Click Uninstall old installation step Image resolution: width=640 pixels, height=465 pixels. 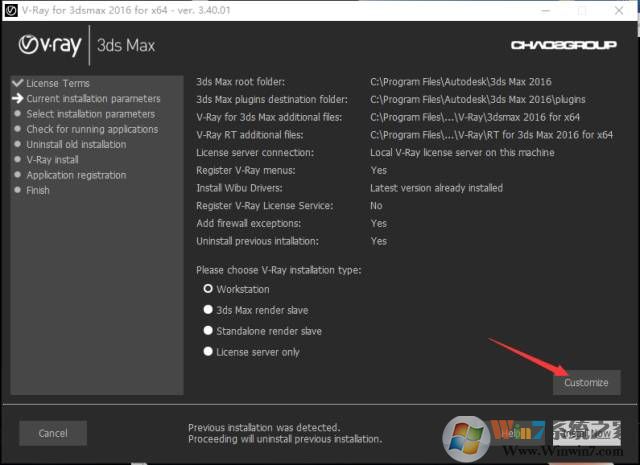click(x=76, y=144)
